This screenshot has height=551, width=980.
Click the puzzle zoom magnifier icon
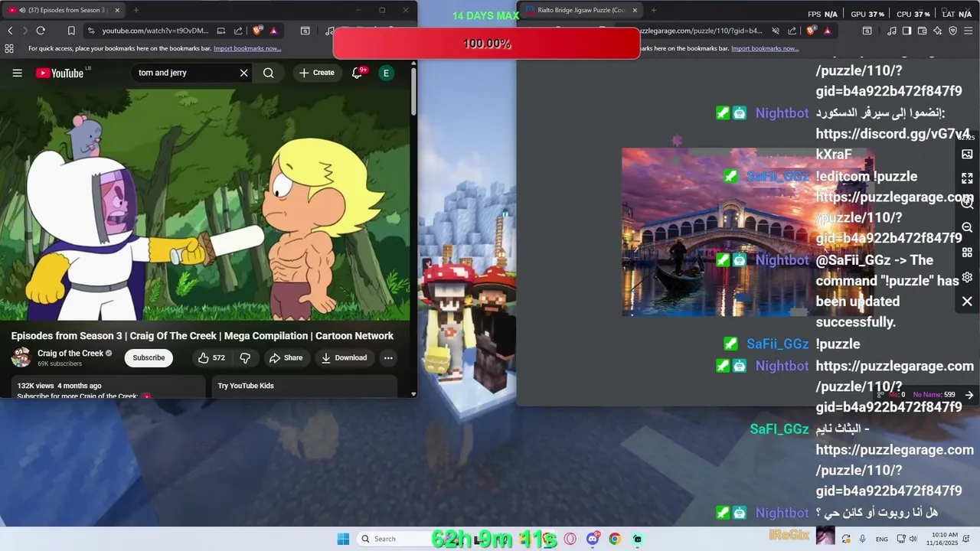click(x=967, y=204)
